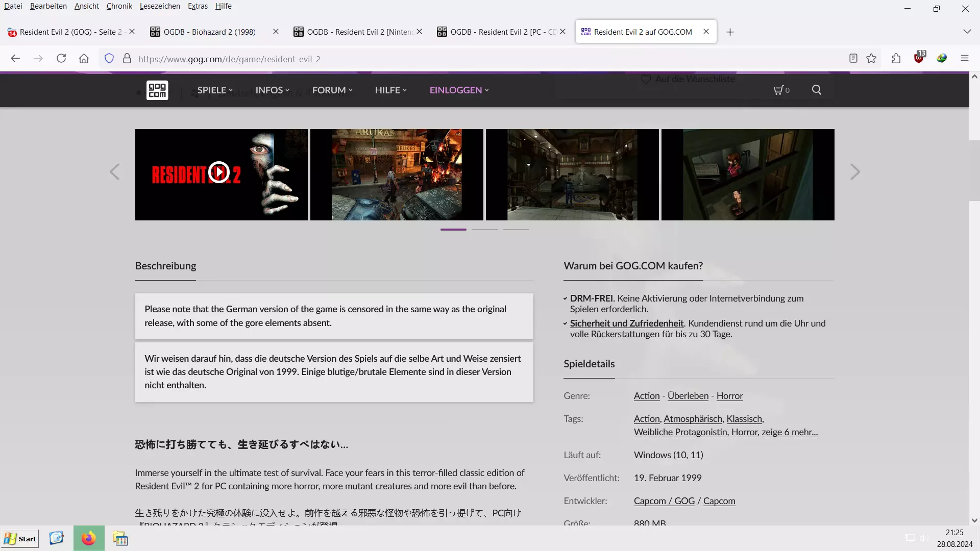This screenshot has width=980, height=551.
Task: Open the taskbar icon next to Start
Action: 57,538
